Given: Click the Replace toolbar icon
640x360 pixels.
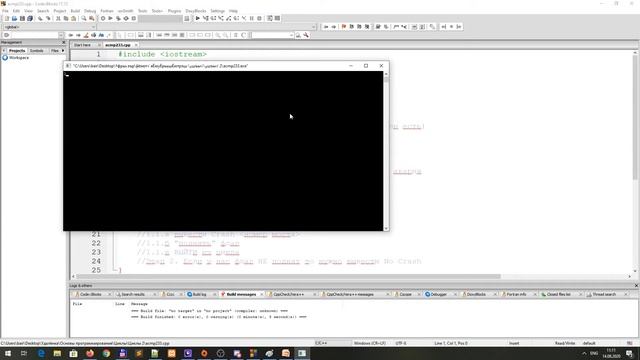Looking at the screenshot, I should pos(91,18).
